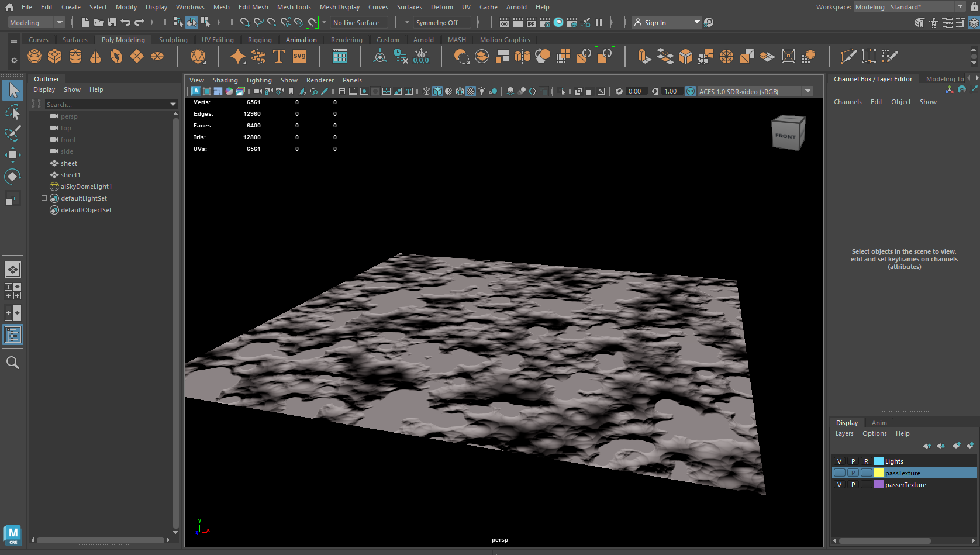Expand defaultLightSet in the Outliner
The width and height of the screenshot is (980, 555).
(44, 198)
